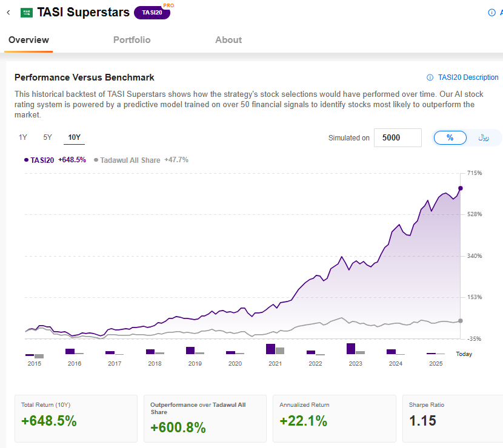Image resolution: width=503 pixels, height=448 pixels.
Task: Select the 2020 yearly return bar
Action: [235, 352]
